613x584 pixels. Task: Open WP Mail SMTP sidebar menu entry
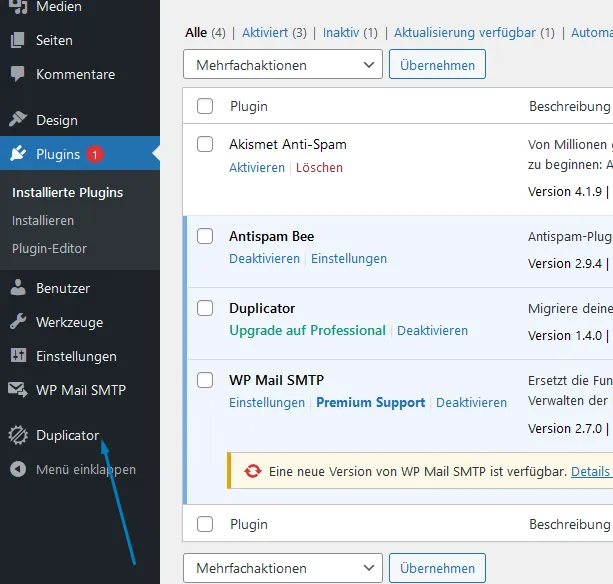(81, 390)
